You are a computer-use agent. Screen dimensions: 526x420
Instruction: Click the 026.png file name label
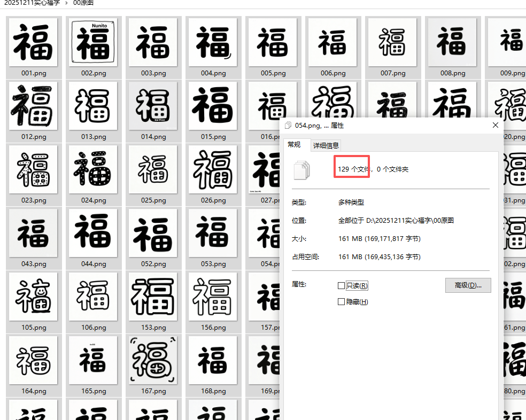coord(213,200)
